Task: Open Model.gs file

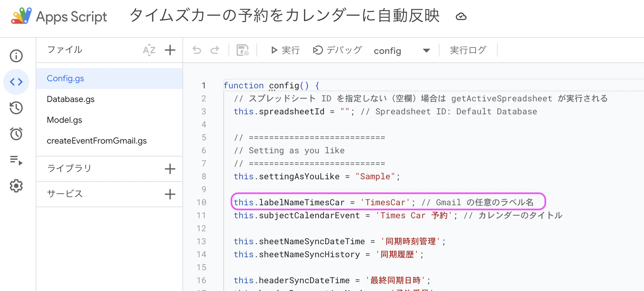Action: (109, 120)
